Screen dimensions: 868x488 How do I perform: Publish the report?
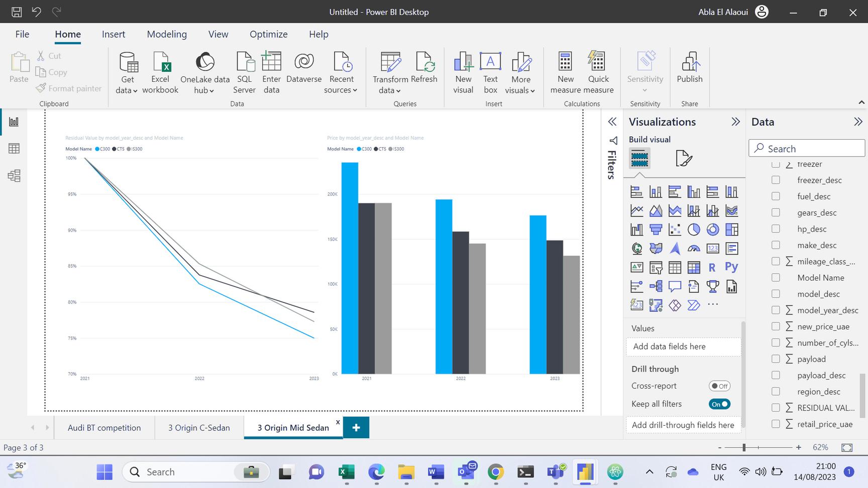tap(690, 68)
